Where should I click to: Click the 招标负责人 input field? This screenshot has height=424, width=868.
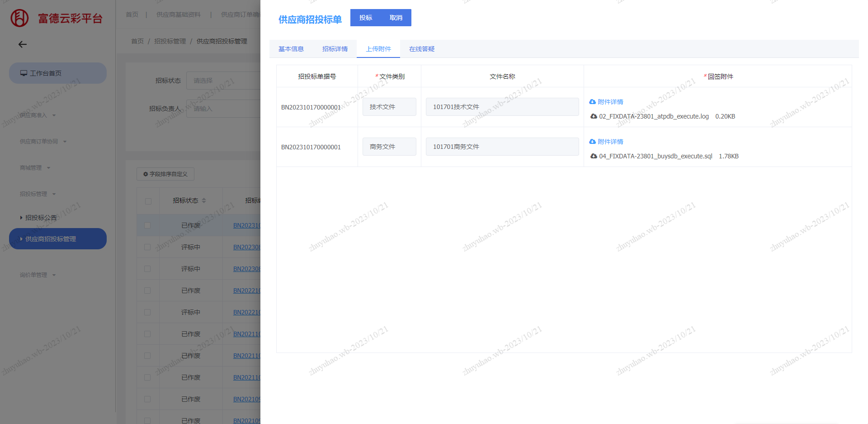[223, 109]
